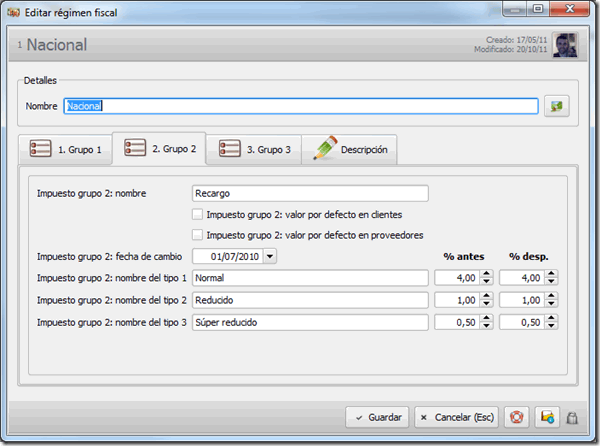Click the % desp. column header

(x=528, y=257)
